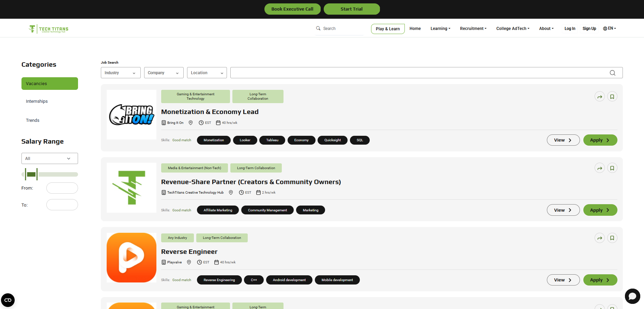Share the Revenue-Share Partner vacancy
The width and height of the screenshot is (644, 309).
(600, 168)
